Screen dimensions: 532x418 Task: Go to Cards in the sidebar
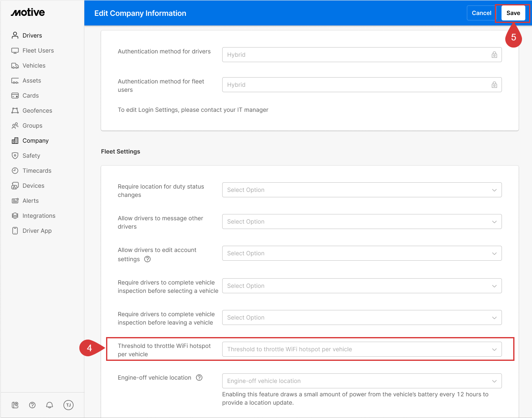click(x=30, y=96)
